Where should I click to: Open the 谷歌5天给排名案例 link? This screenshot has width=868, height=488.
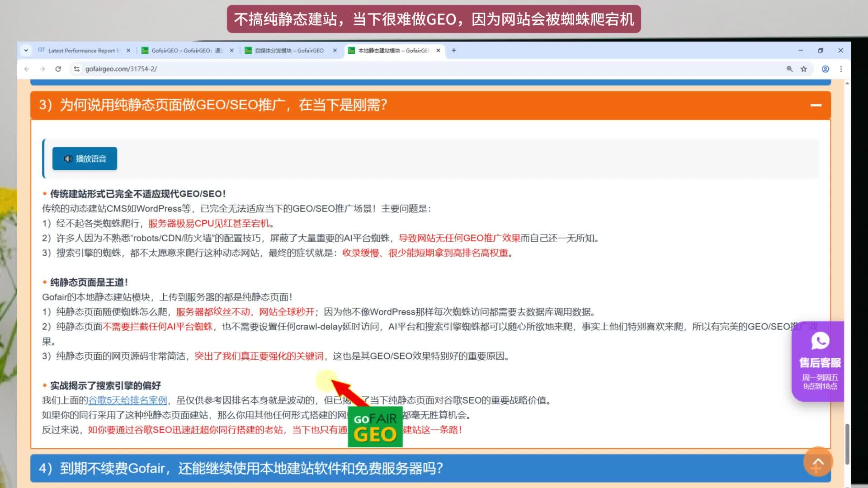pyautogui.click(x=127, y=400)
